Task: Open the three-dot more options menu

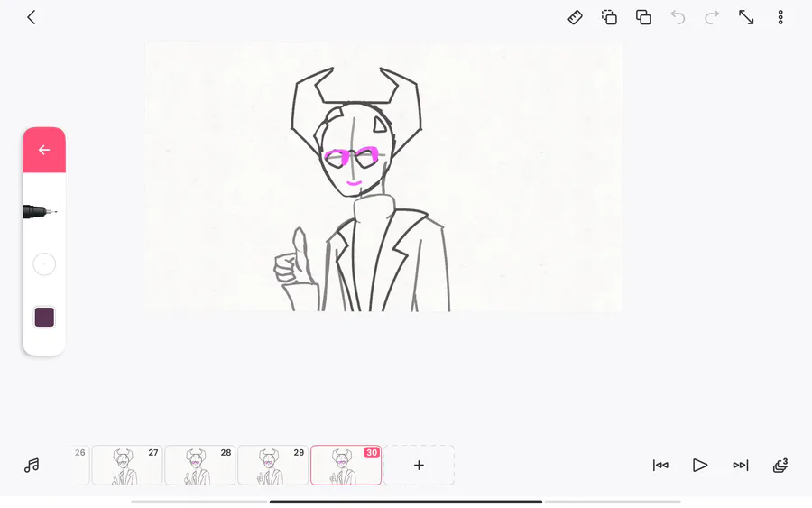Action: tap(780, 17)
